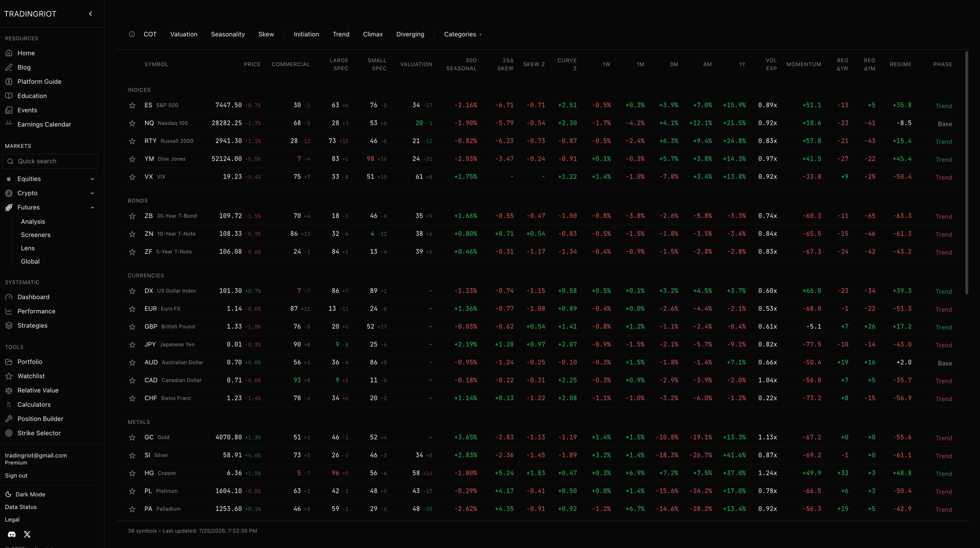Image resolution: width=980 pixels, height=548 pixels.
Task: Click the Strategies layers icon
Action: coord(9,325)
